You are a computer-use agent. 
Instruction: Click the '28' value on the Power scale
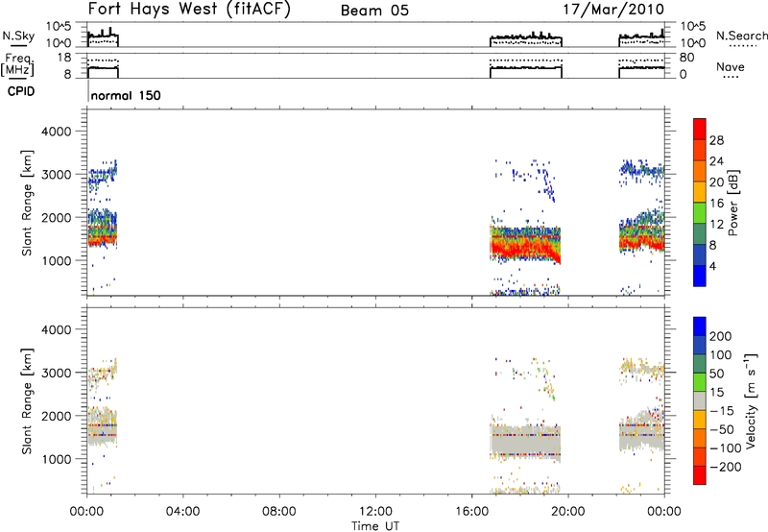[716, 140]
